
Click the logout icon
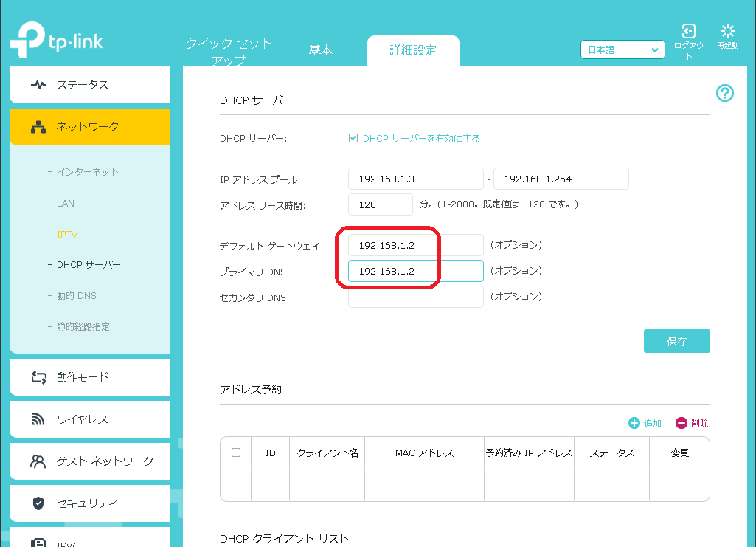688,31
